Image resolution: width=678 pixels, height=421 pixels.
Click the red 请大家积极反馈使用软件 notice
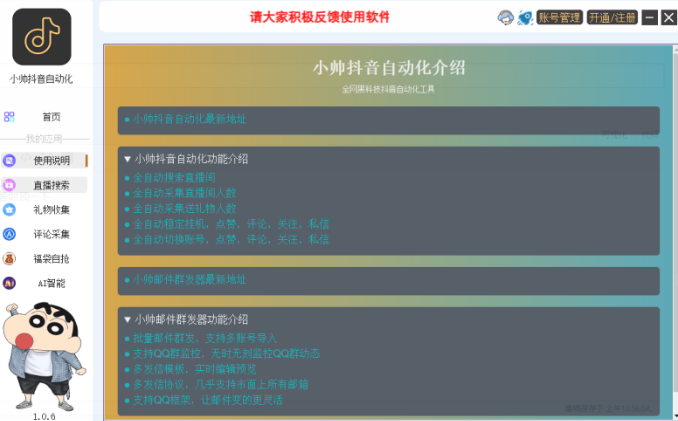pos(320,17)
